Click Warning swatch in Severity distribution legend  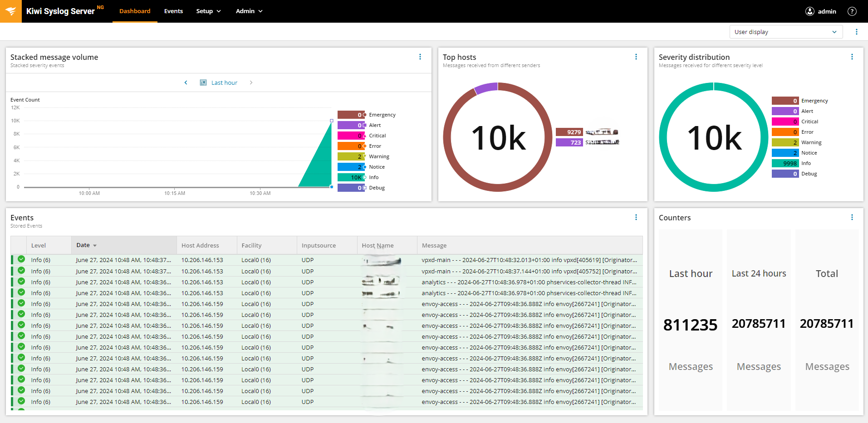coord(785,142)
